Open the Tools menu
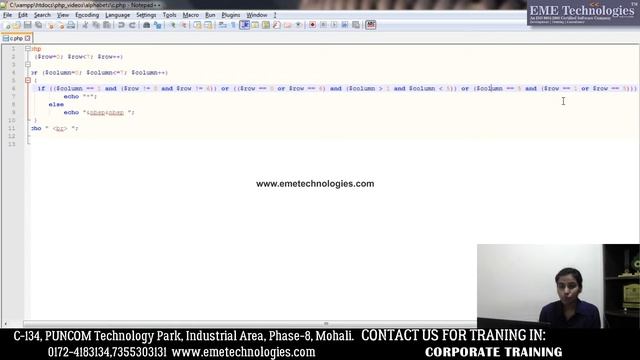Screen dimensions: 640x360 point(169,15)
